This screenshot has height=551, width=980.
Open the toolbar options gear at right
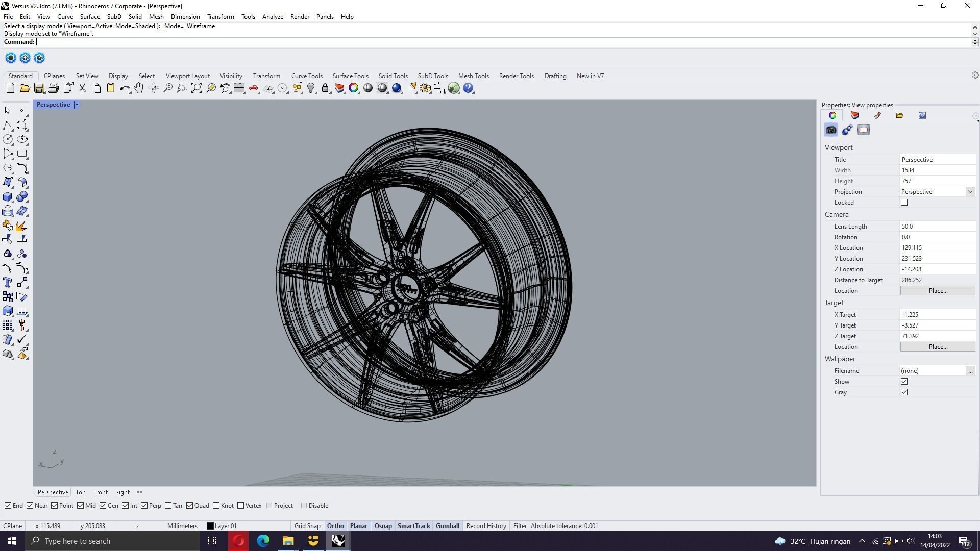[x=975, y=76]
